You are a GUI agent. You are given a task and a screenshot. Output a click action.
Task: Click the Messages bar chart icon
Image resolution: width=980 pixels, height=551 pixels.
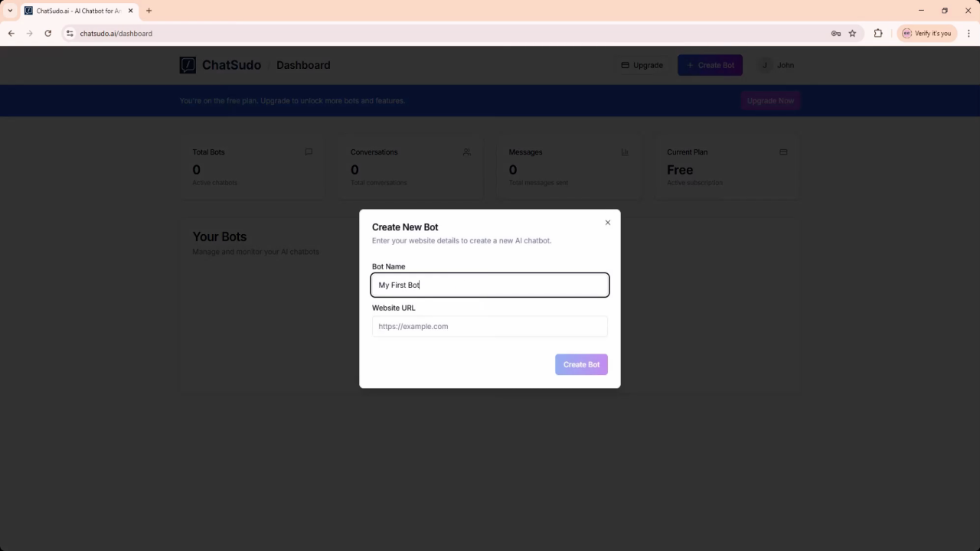pos(625,152)
